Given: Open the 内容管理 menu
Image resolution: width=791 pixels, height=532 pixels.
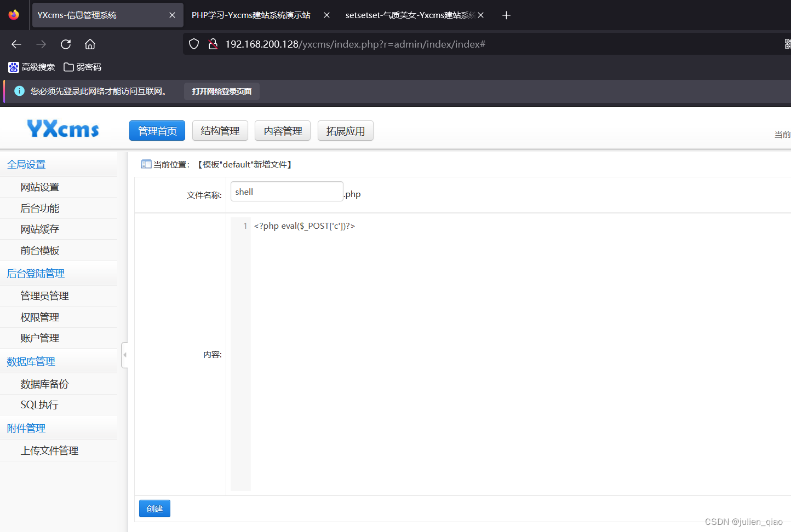Looking at the screenshot, I should [x=283, y=131].
